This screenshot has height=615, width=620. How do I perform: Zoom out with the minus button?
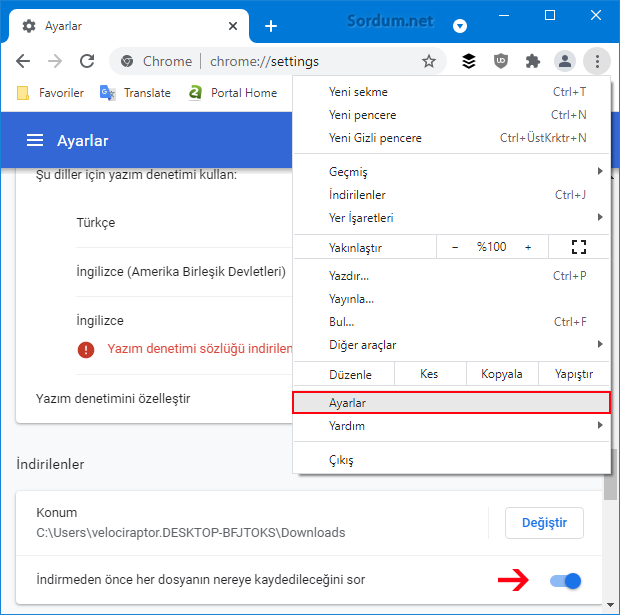pyautogui.click(x=455, y=247)
